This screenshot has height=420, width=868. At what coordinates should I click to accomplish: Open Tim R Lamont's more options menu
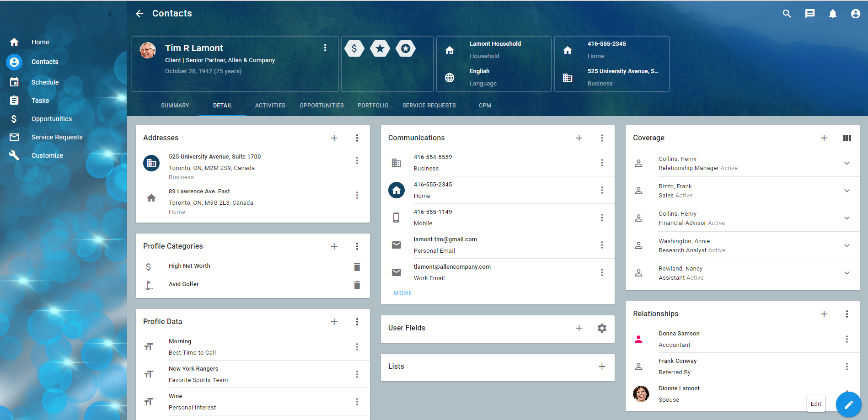(325, 48)
